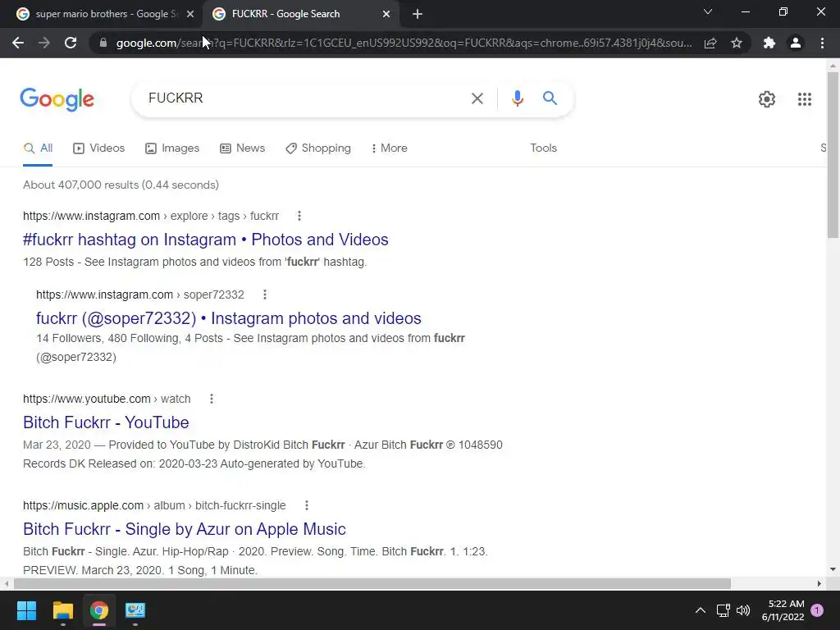Open the Extensions puzzle icon
This screenshot has height=630, width=840.
pos(769,43)
